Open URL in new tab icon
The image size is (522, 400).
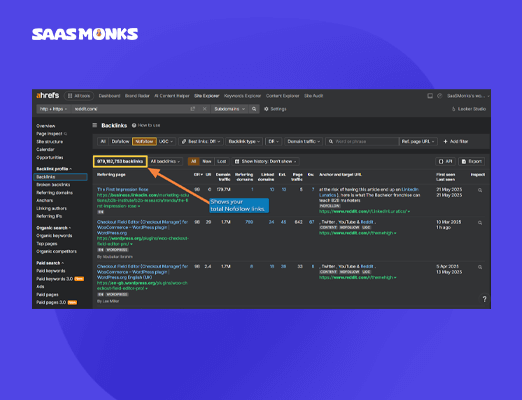[193, 109]
